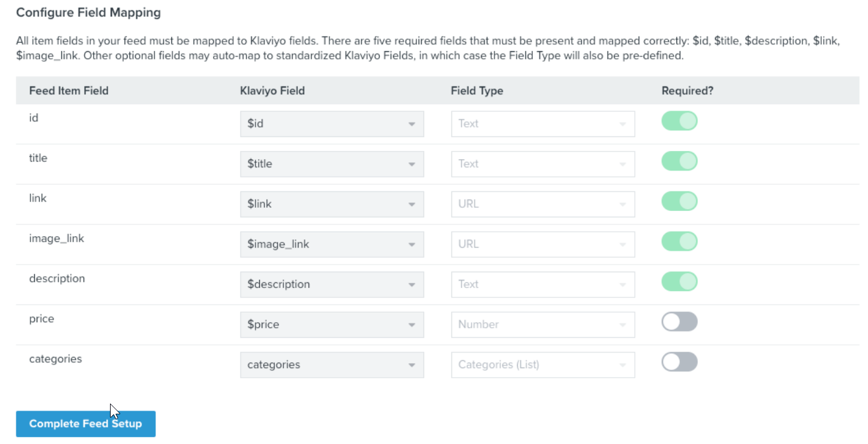Viewport: 868px width, 444px height.
Task: Expand the categories Klaviyo Field dropdown
Action: 331,365
